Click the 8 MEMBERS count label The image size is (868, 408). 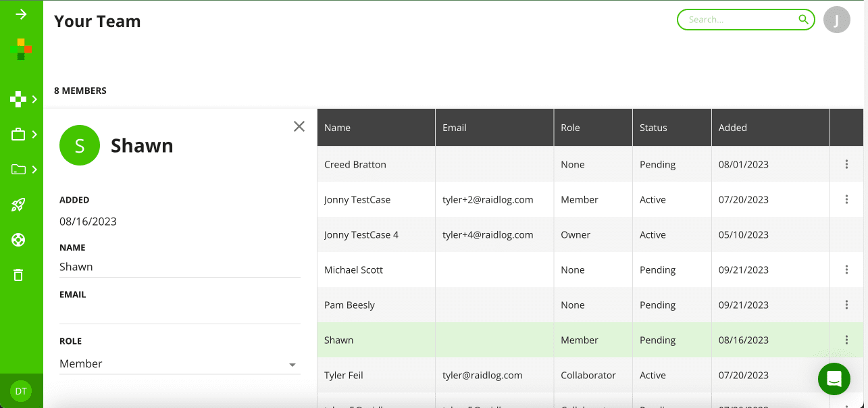[80, 91]
